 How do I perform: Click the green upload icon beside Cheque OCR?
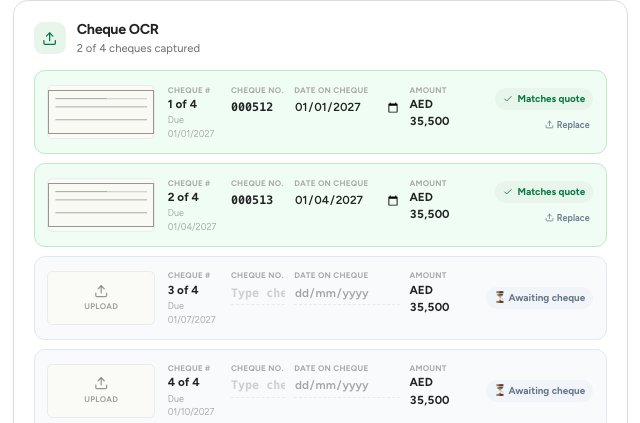pyautogui.click(x=50, y=38)
